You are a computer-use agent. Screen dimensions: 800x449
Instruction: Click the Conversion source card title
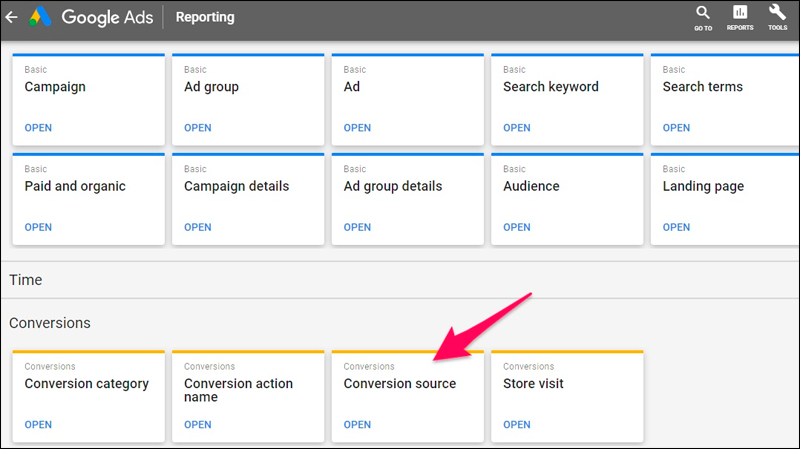(399, 384)
